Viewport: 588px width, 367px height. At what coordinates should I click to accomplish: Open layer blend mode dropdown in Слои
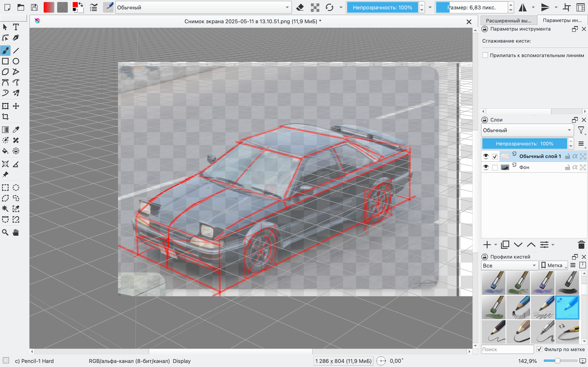point(527,130)
